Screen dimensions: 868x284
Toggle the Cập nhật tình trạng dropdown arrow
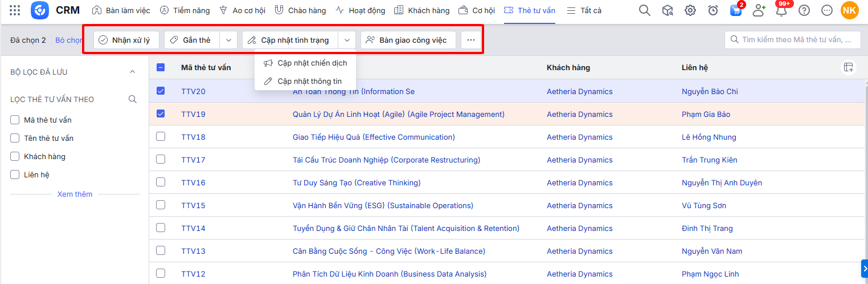347,40
